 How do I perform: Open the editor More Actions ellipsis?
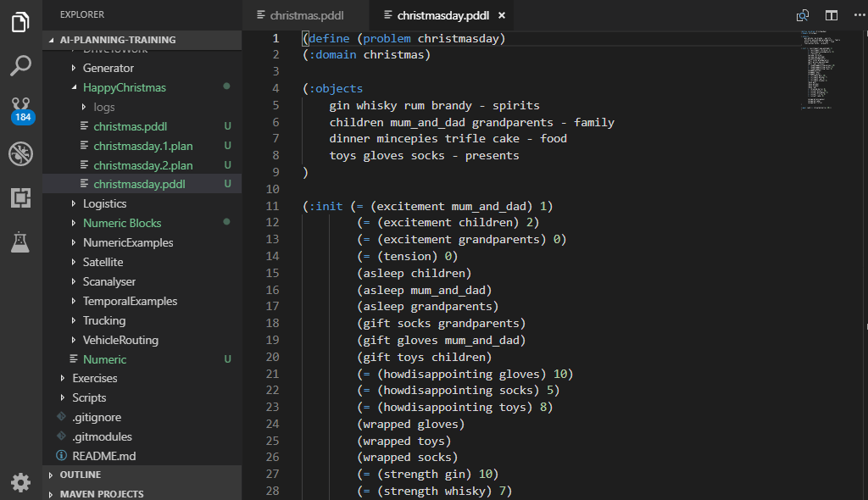(860, 15)
